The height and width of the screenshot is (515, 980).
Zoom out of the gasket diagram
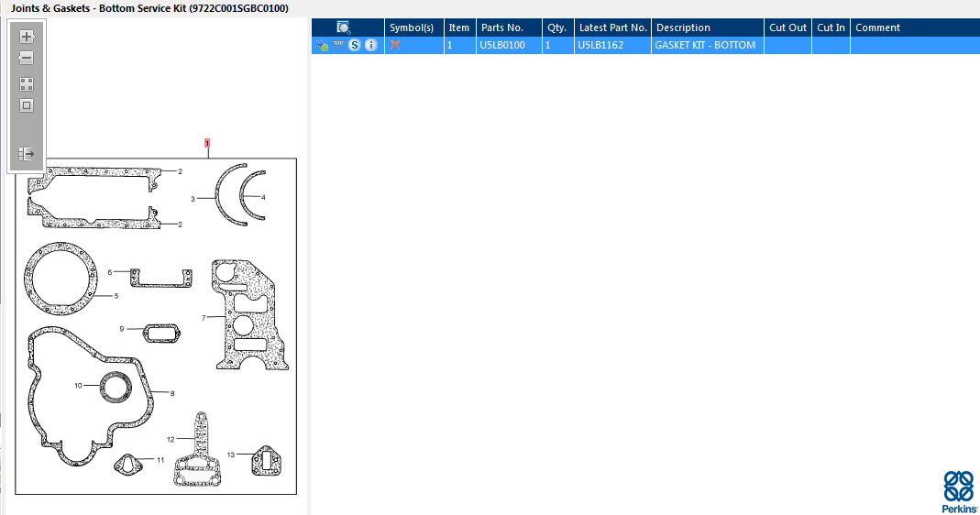click(x=27, y=58)
